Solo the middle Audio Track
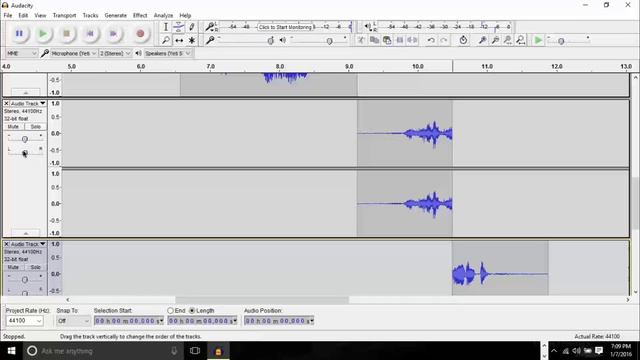 (35, 127)
